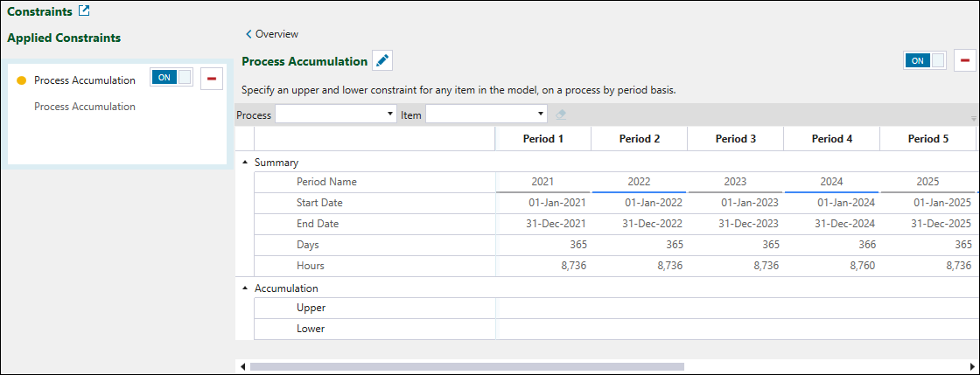Toggle the ON switch at top right
Image resolution: width=980 pixels, height=375 pixels.
click(x=925, y=60)
